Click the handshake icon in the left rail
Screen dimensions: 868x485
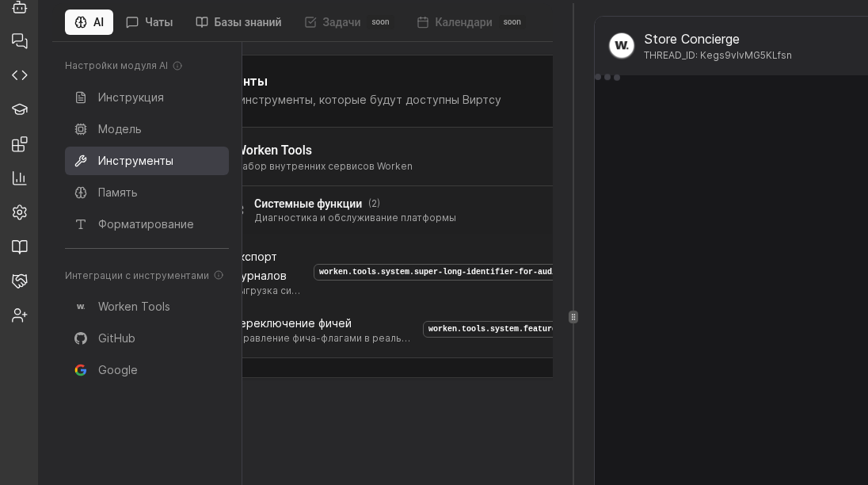(19, 281)
